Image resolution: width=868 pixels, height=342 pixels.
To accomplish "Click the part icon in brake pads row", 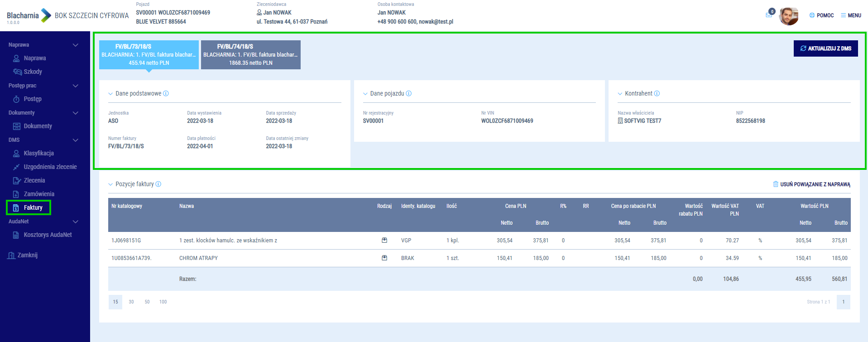I will [384, 241].
